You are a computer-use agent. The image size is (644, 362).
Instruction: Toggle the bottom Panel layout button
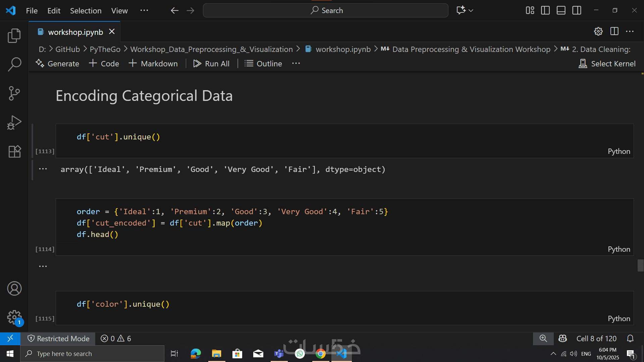coord(561,10)
